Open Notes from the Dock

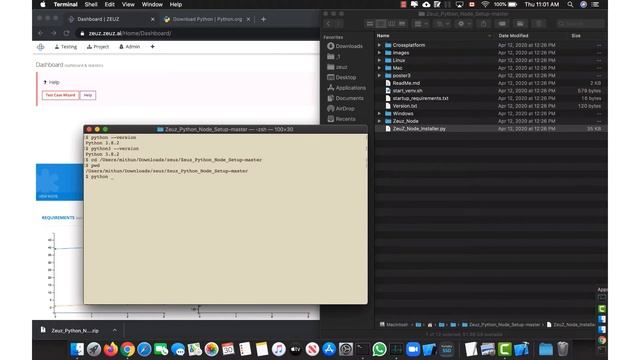(262, 349)
